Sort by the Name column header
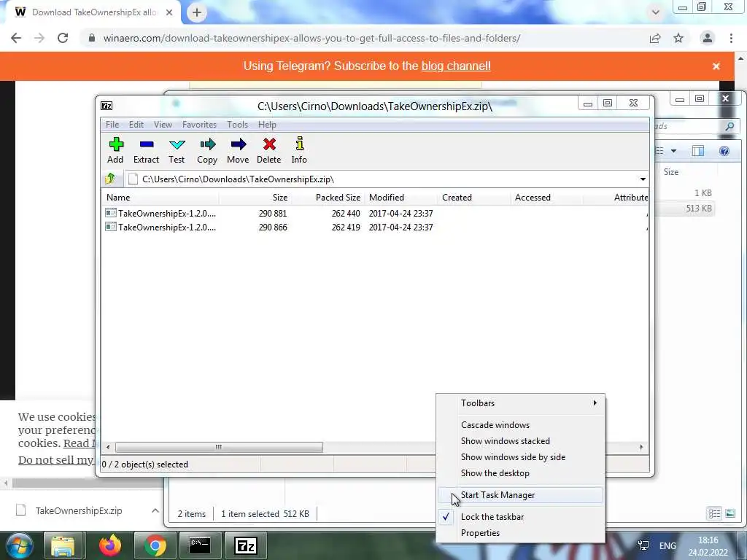The image size is (747, 560). point(160,197)
